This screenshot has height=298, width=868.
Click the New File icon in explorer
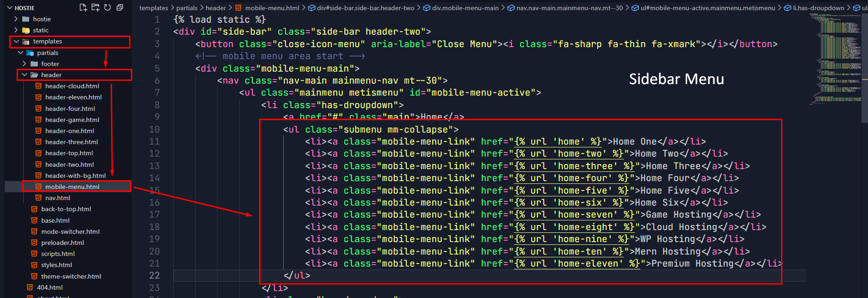pyautogui.click(x=83, y=7)
